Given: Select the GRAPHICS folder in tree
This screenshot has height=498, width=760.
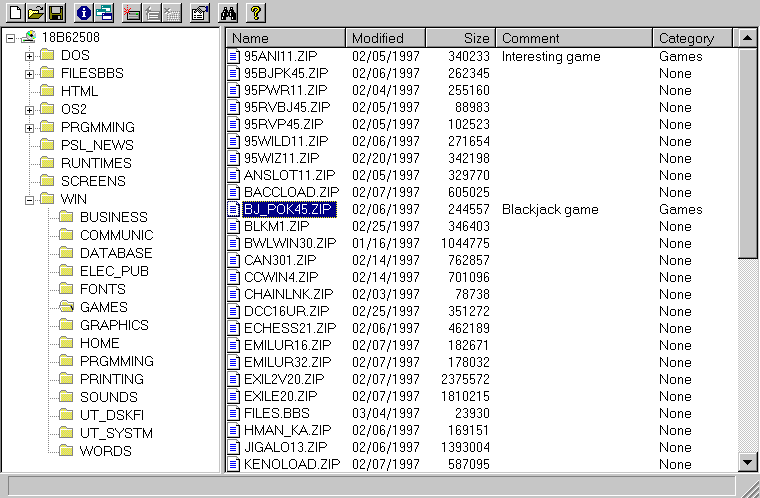Looking at the screenshot, I should coord(113,325).
